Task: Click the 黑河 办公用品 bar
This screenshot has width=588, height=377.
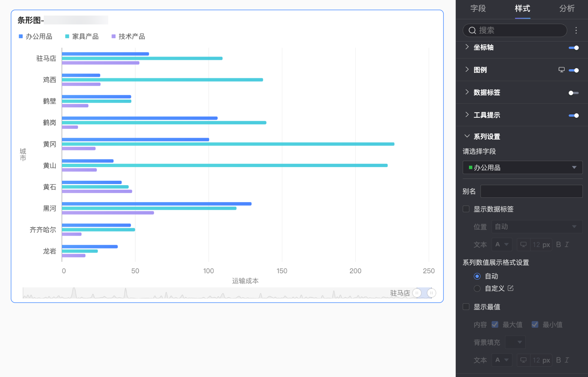Action: pos(156,204)
